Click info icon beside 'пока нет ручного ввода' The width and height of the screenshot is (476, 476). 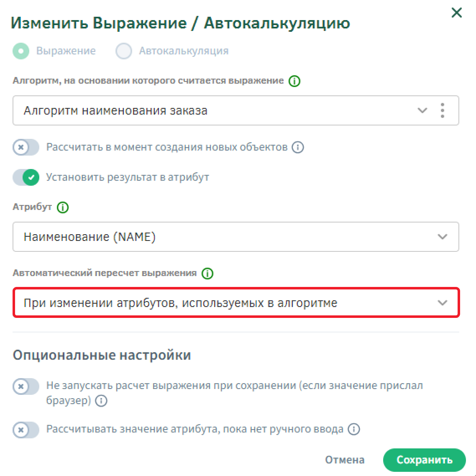coord(354,429)
